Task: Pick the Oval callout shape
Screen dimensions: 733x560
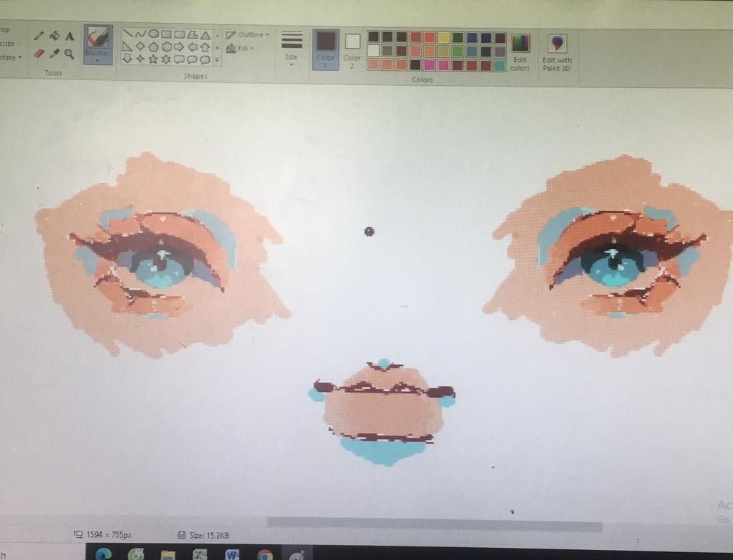Action: (192, 59)
